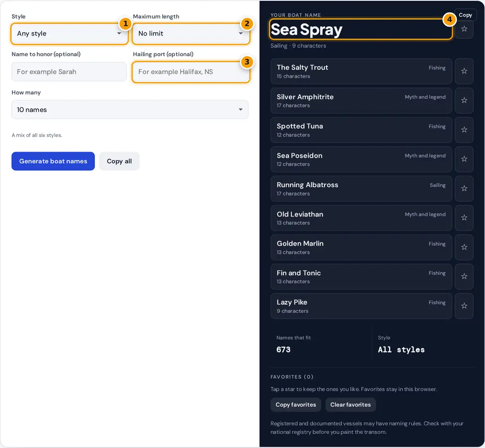The image size is (485, 448).
Task: Select The Salty Trout name card
Action: (x=361, y=71)
